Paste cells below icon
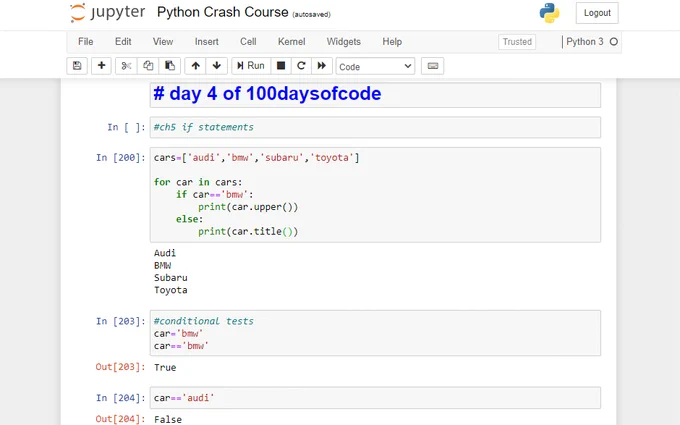Viewport: 680px width, 425px height. 170,66
